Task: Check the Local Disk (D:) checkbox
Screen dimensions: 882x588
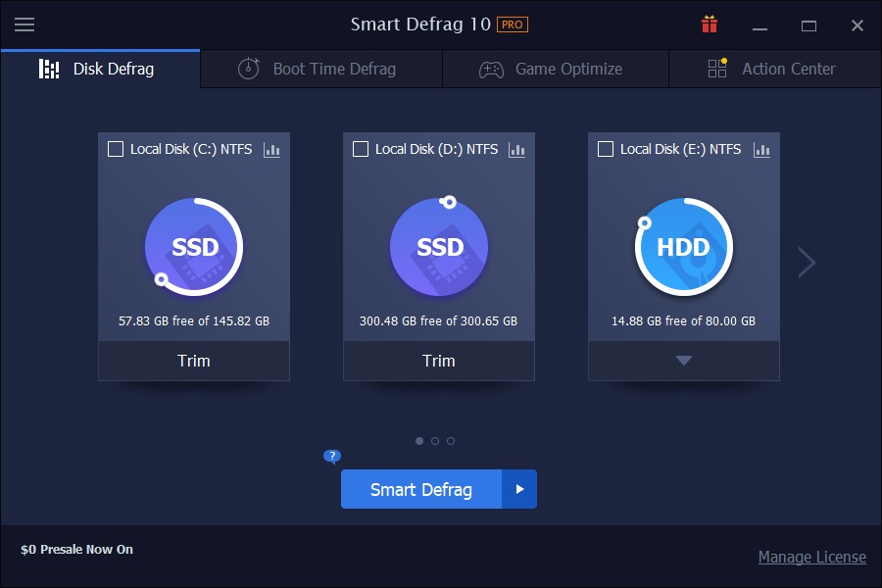Action: 360,149
